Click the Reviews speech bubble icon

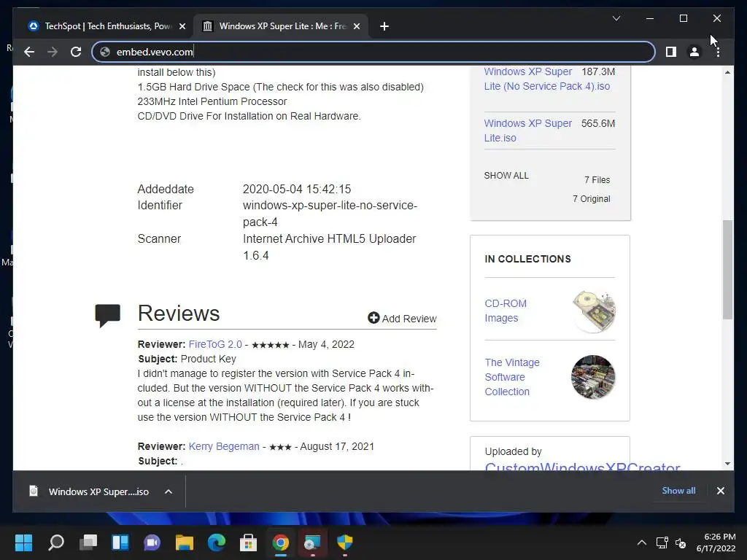pos(108,315)
